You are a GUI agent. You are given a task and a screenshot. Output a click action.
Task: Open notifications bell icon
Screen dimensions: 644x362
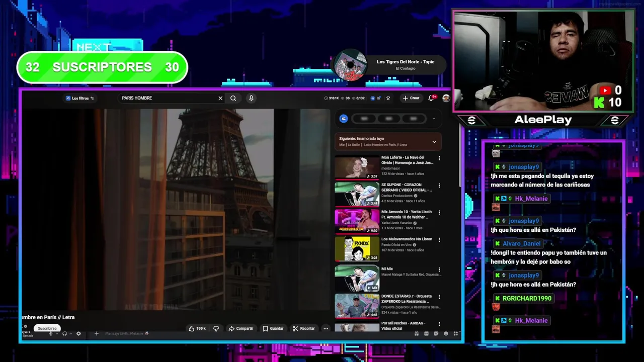coord(431,98)
